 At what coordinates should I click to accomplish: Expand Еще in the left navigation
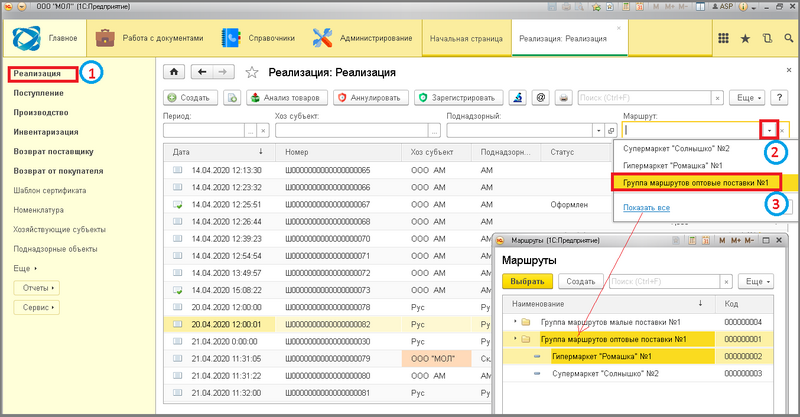(25, 268)
